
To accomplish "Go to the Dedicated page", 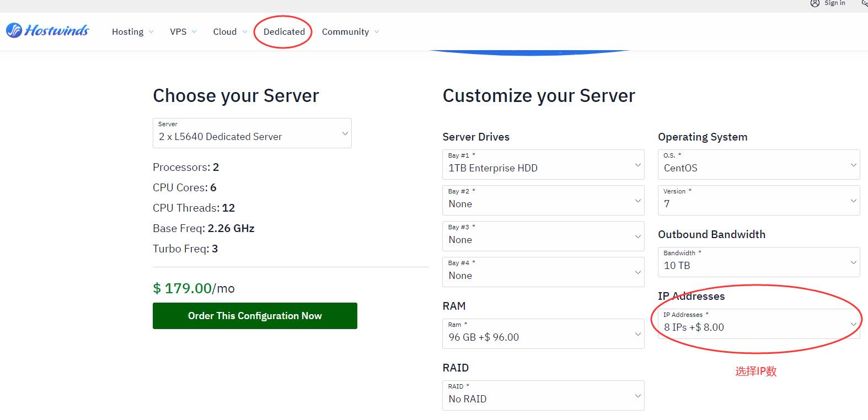I will (x=284, y=32).
